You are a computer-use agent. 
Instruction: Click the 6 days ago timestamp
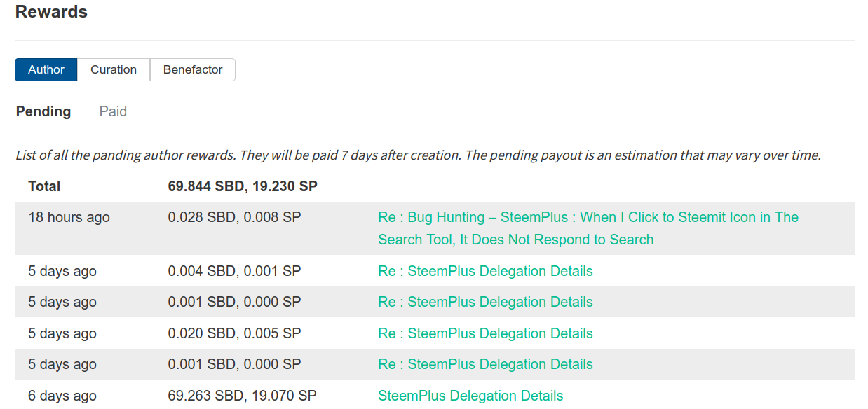click(x=62, y=396)
